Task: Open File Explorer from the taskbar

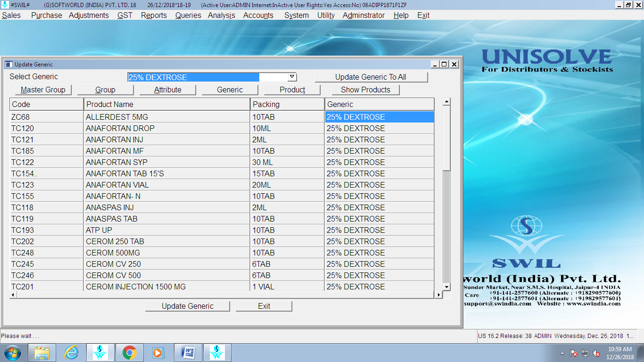Action: click(x=42, y=352)
